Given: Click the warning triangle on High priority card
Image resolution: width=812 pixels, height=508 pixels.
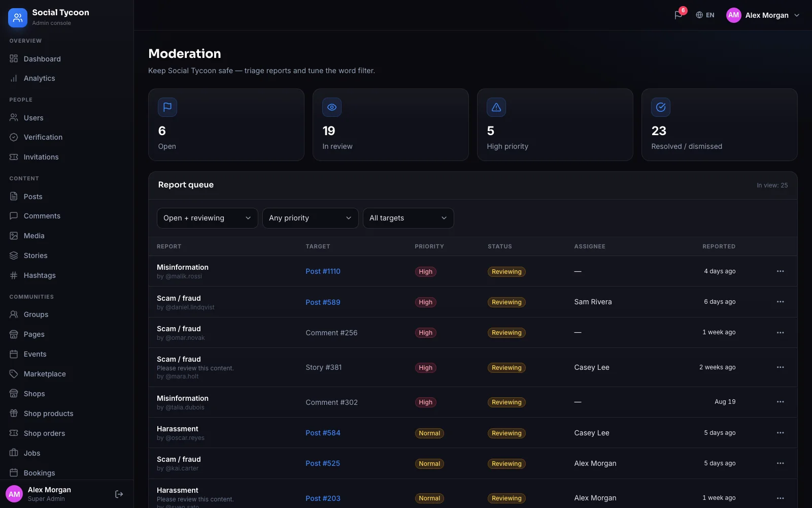Looking at the screenshot, I should click(x=496, y=107).
